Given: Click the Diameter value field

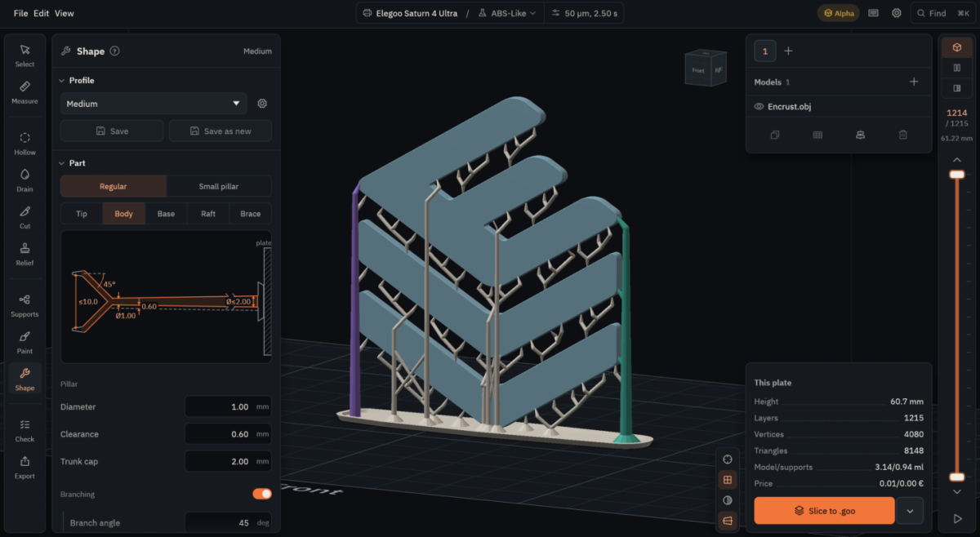Looking at the screenshot, I should (x=228, y=406).
